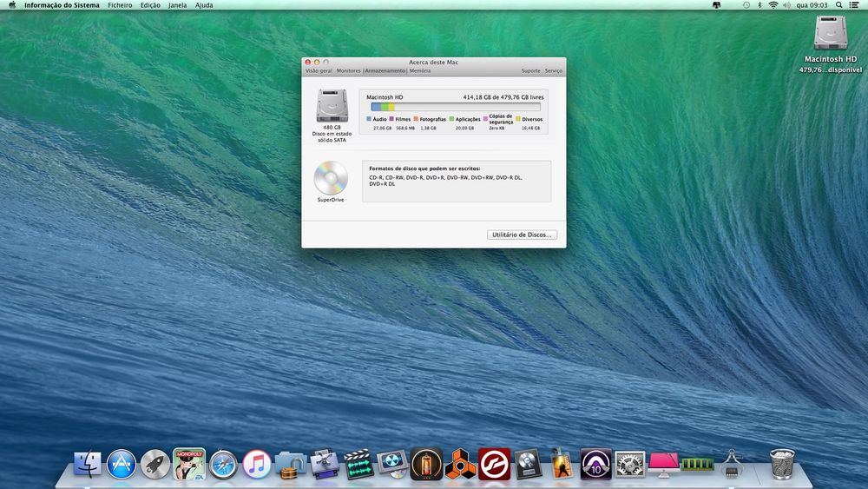Launch the display-with-disc app in Dock

coord(392,464)
